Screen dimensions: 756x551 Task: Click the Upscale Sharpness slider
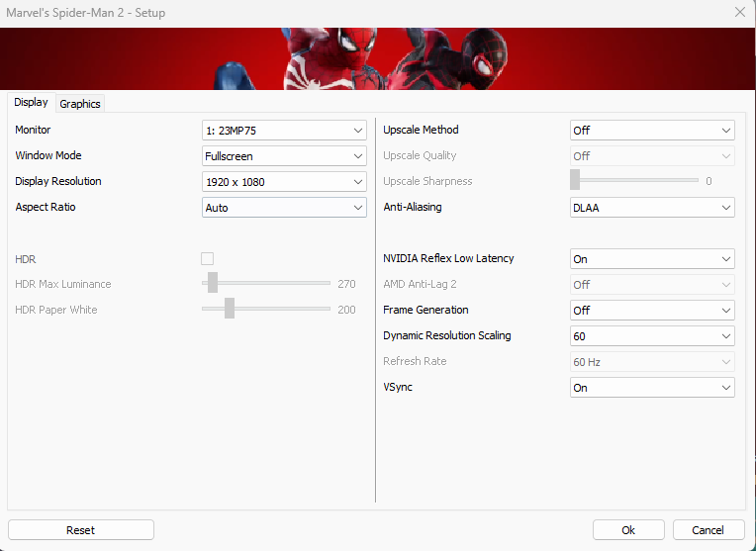click(634, 180)
